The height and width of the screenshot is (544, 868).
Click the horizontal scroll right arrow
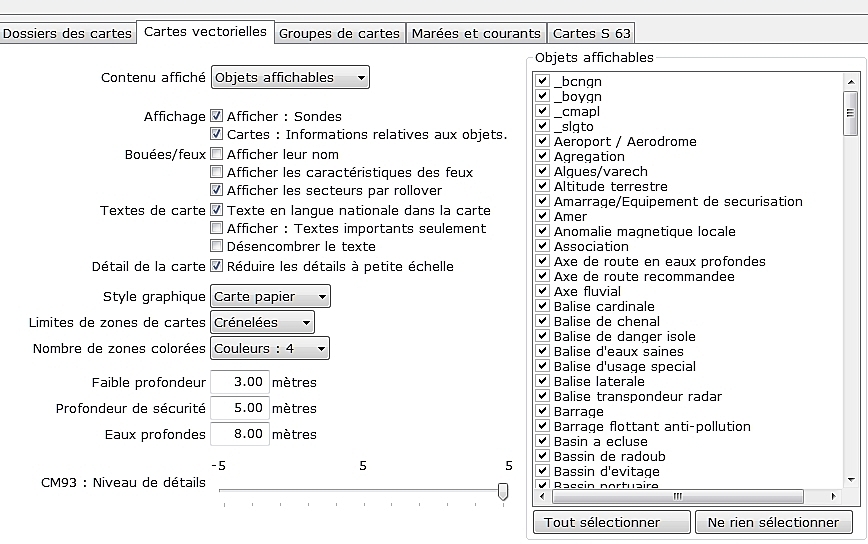pos(833,496)
